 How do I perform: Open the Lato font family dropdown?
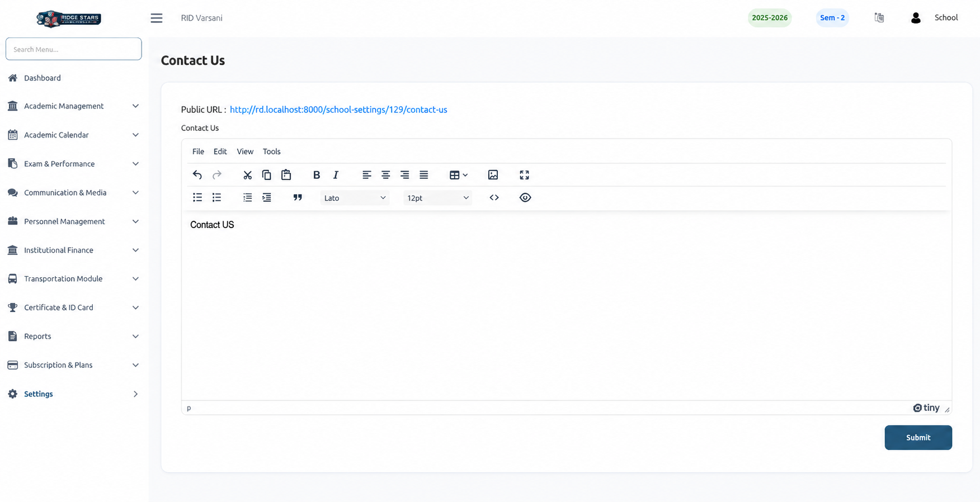[x=355, y=198]
